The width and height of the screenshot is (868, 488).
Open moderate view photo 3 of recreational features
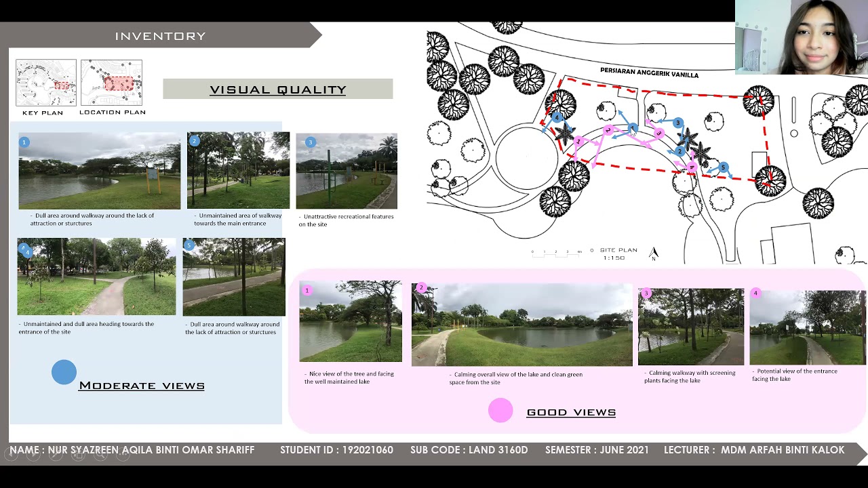click(347, 171)
